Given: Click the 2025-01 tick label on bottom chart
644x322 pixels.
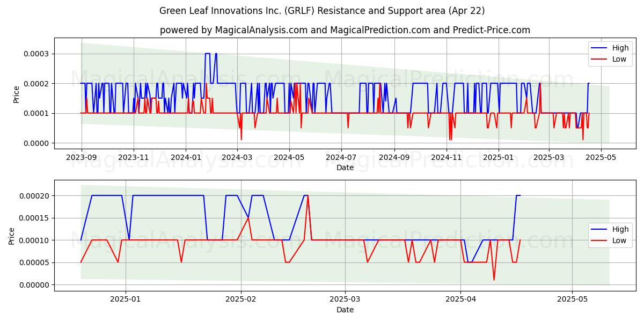Looking at the screenshot, I should [126, 299].
